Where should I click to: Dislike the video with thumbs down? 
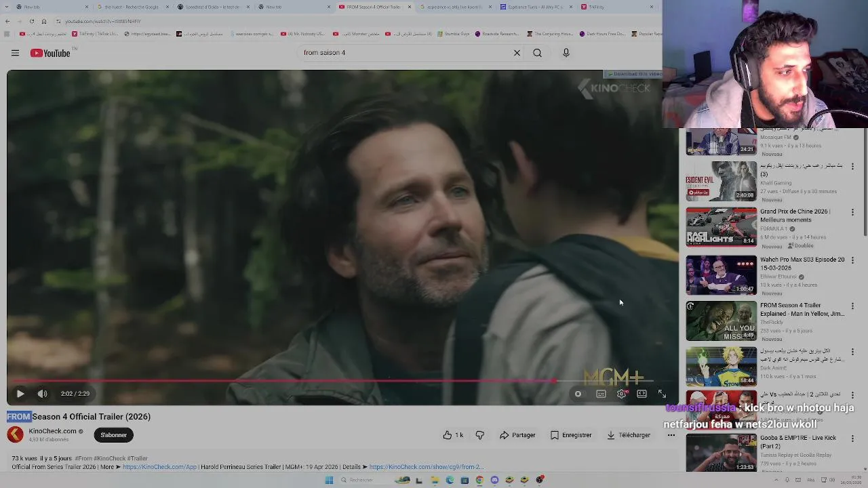point(480,435)
